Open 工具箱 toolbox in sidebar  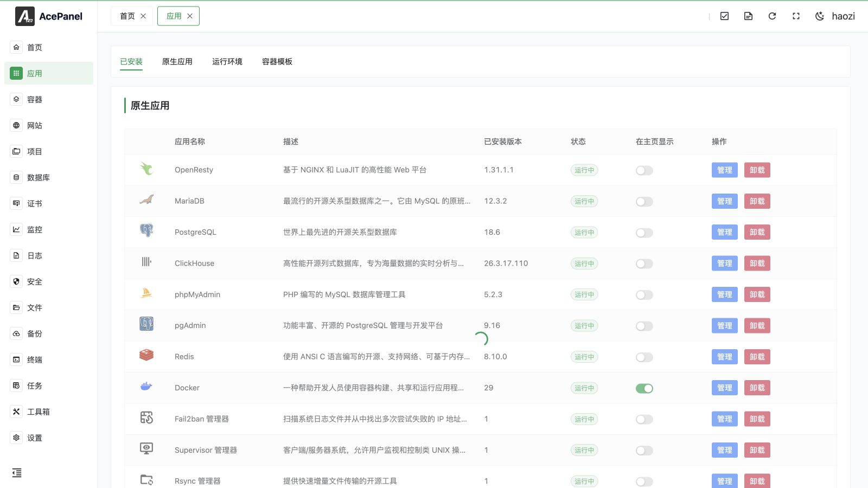click(x=49, y=412)
